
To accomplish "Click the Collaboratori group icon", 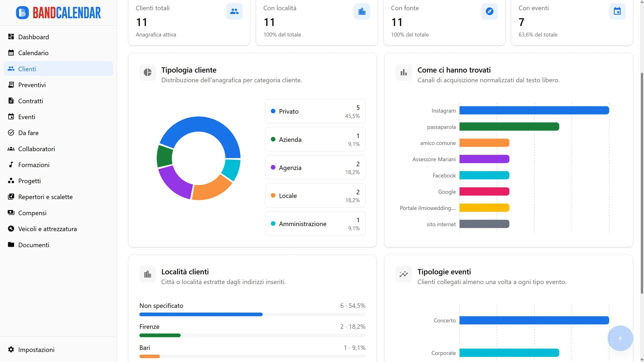I will 11,149.
